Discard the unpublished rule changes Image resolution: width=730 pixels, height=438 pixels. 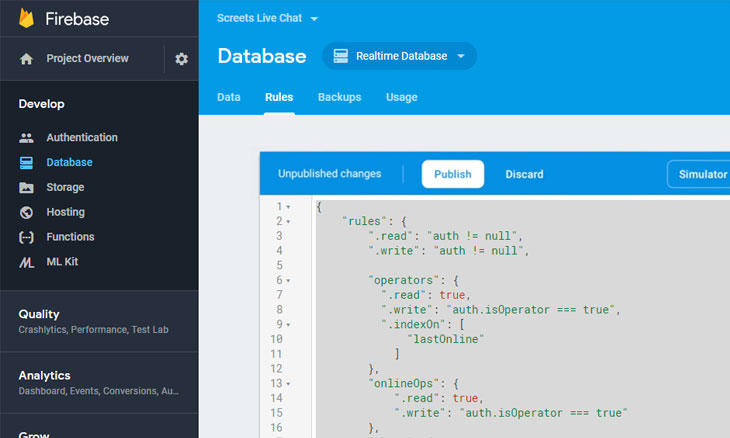click(x=524, y=174)
